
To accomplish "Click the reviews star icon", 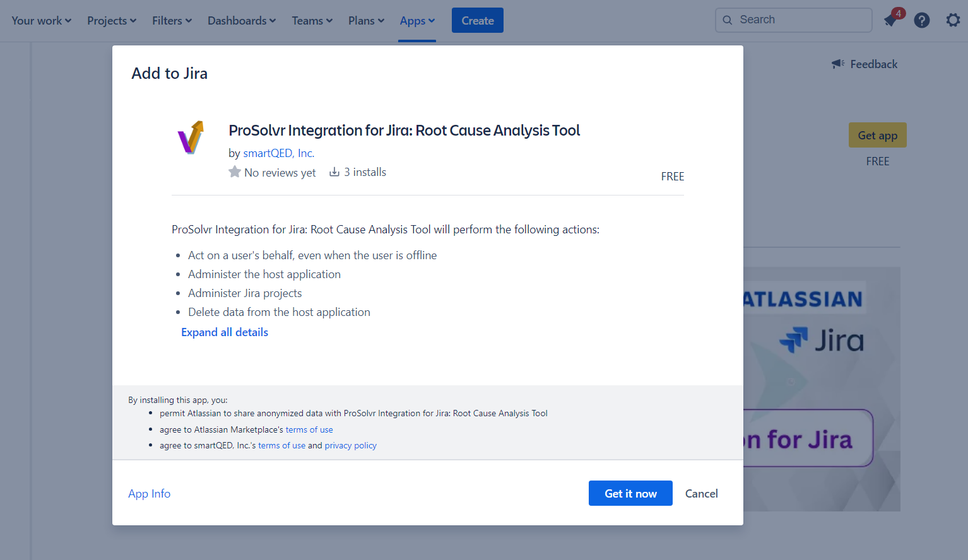I will [x=235, y=172].
